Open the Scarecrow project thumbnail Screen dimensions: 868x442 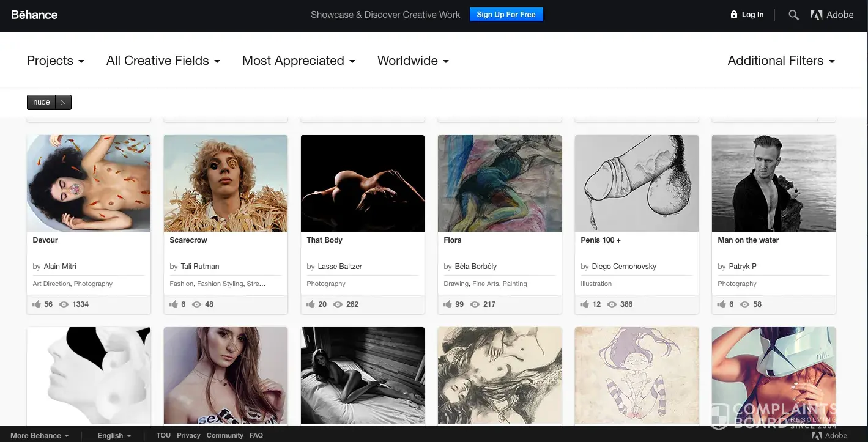(226, 183)
